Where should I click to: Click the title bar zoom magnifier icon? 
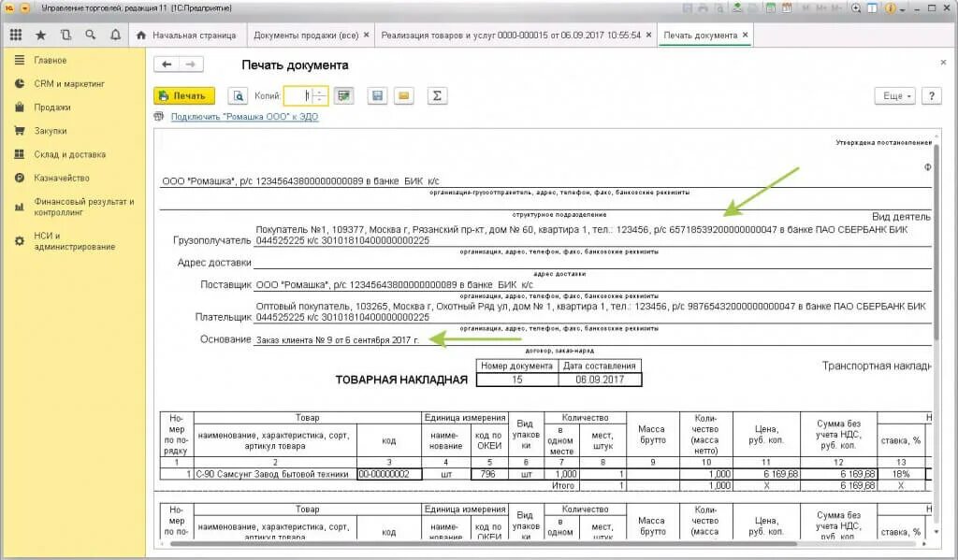tap(856, 8)
